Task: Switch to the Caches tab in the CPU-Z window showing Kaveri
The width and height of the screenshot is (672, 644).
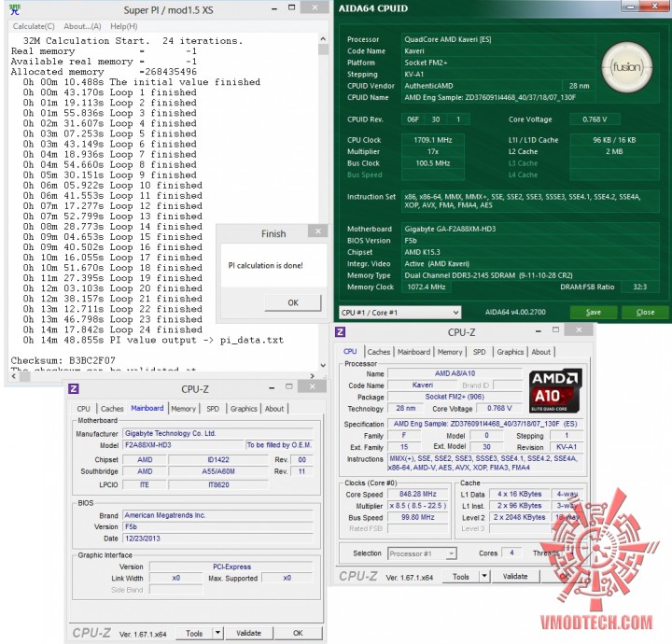Action: click(379, 352)
